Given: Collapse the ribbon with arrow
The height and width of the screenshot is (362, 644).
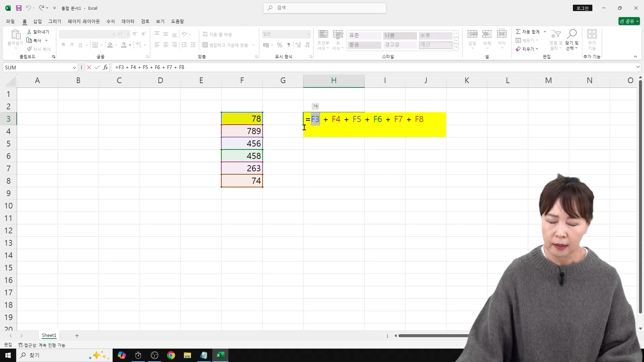Looking at the screenshot, I should [635, 57].
